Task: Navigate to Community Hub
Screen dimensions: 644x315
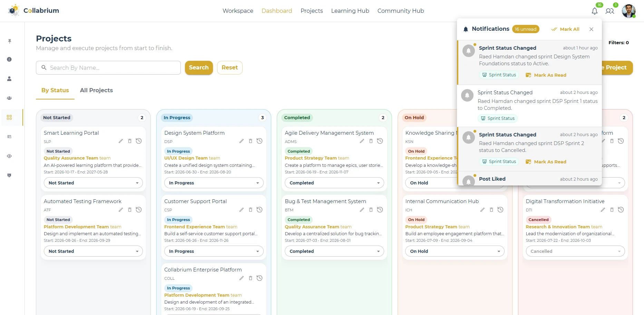Action: pyautogui.click(x=401, y=11)
